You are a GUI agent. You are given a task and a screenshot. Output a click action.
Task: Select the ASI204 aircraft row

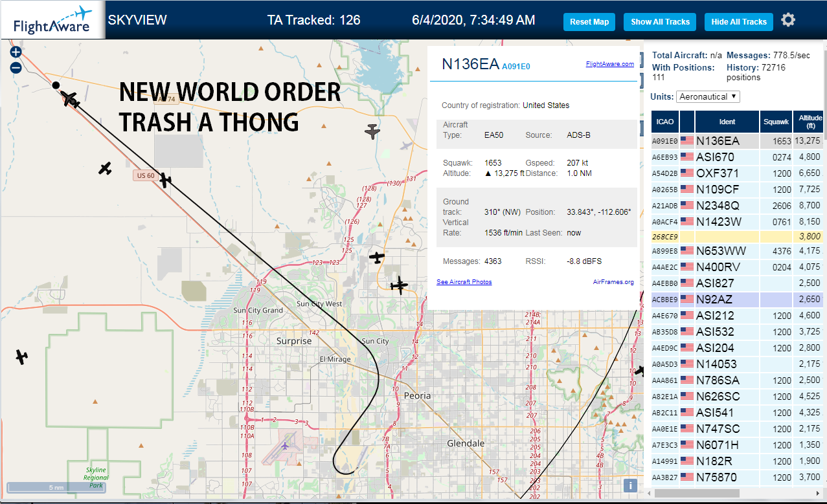coord(738,348)
